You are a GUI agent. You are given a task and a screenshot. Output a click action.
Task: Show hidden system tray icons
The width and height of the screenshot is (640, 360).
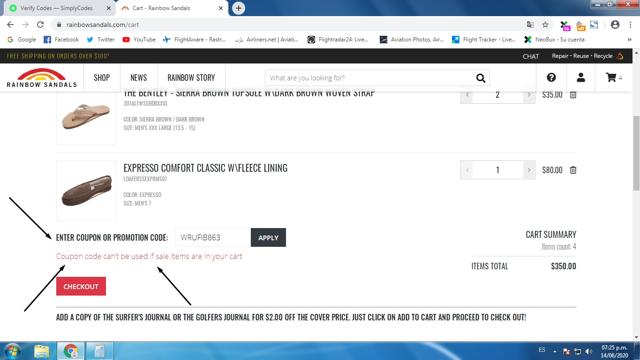[555, 351]
